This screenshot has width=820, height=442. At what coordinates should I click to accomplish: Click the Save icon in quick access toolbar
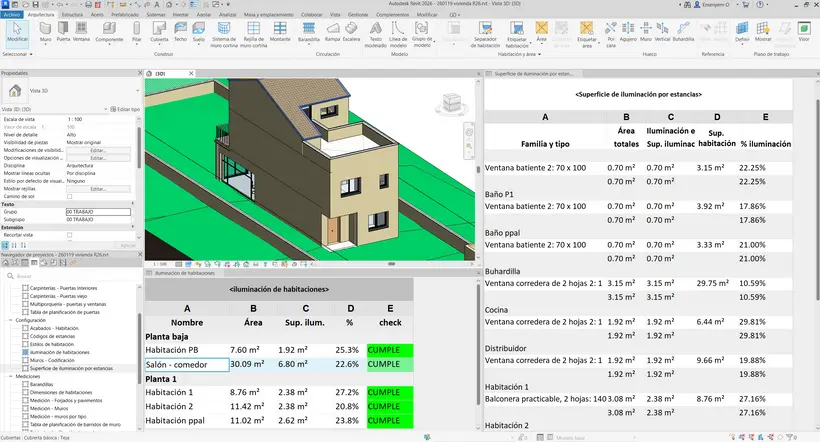pyautogui.click(x=36, y=5)
